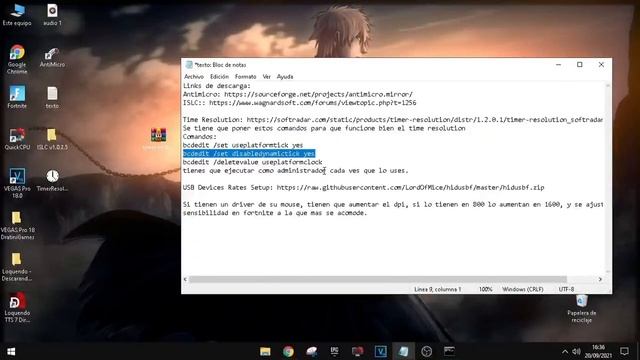The image size is (640, 360).
Task: Open the Loquendo - Descarend... folder
Action: click(x=17, y=267)
